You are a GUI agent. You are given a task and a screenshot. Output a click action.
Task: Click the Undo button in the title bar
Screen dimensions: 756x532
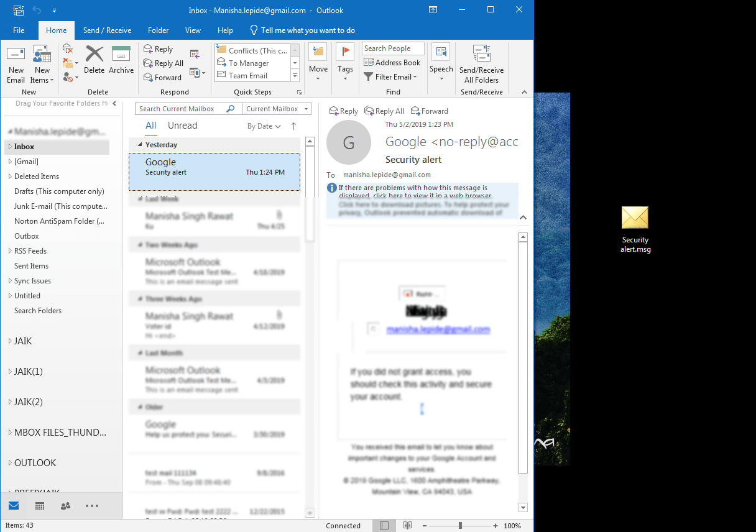[x=36, y=11]
